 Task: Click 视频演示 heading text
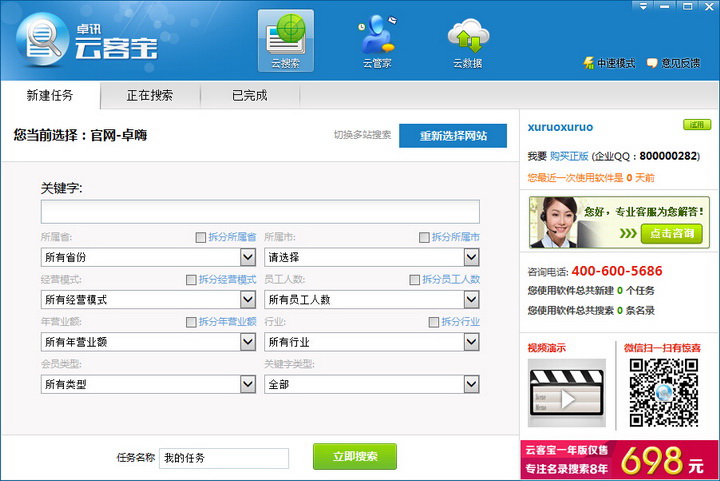click(546, 348)
